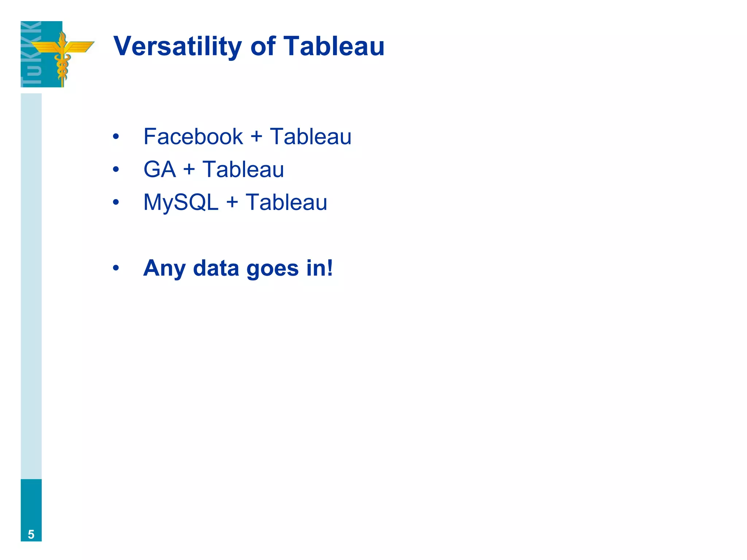Click the word Facebook in first bullet

[x=193, y=137]
